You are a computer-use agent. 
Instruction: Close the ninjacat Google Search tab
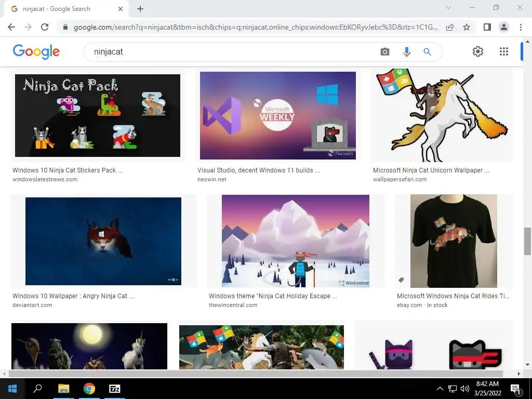coord(121,9)
